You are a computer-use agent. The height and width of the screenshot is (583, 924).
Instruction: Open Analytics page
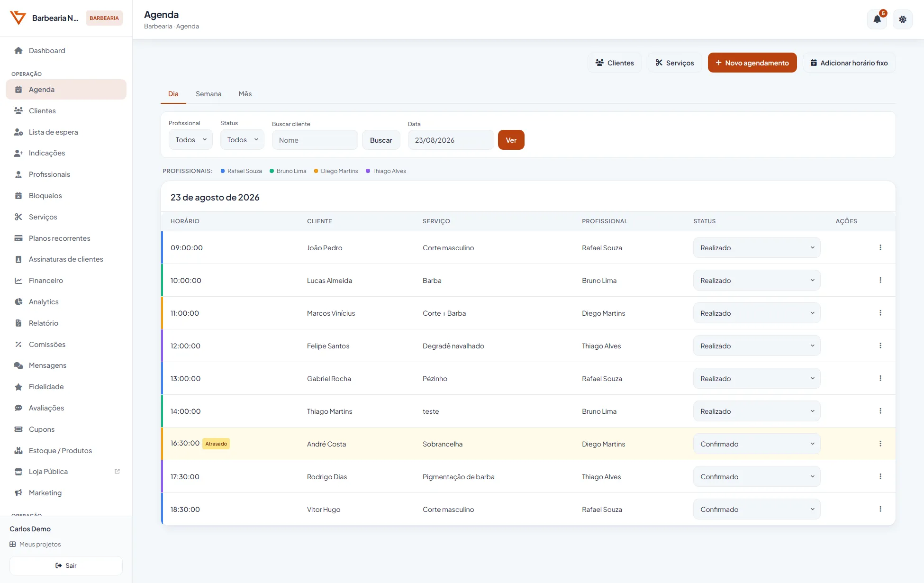(x=66, y=302)
